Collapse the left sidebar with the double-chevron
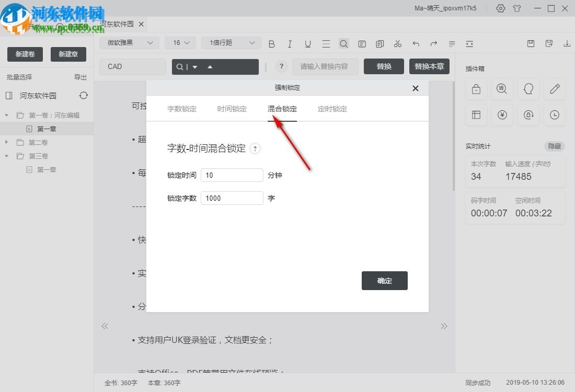The height and width of the screenshot is (392, 575). pyautogui.click(x=105, y=326)
